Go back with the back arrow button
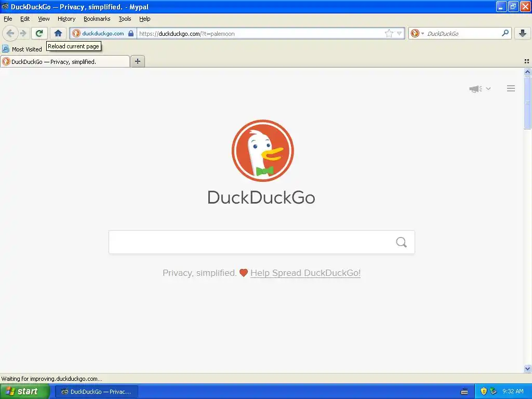Image resolution: width=532 pixels, height=399 pixels. pyautogui.click(x=10, y=33)
